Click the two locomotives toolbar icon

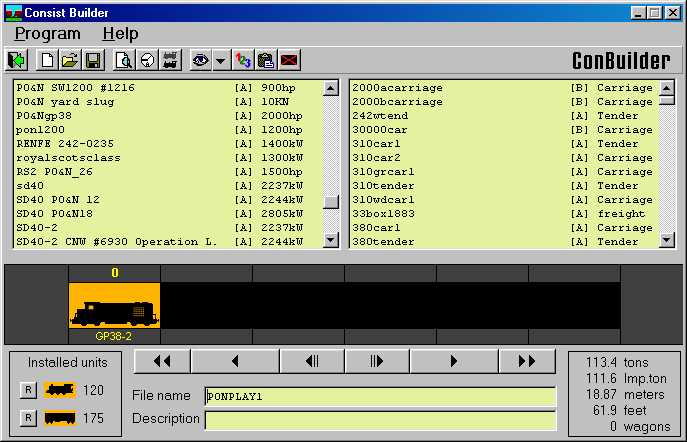tap(170, 60)
